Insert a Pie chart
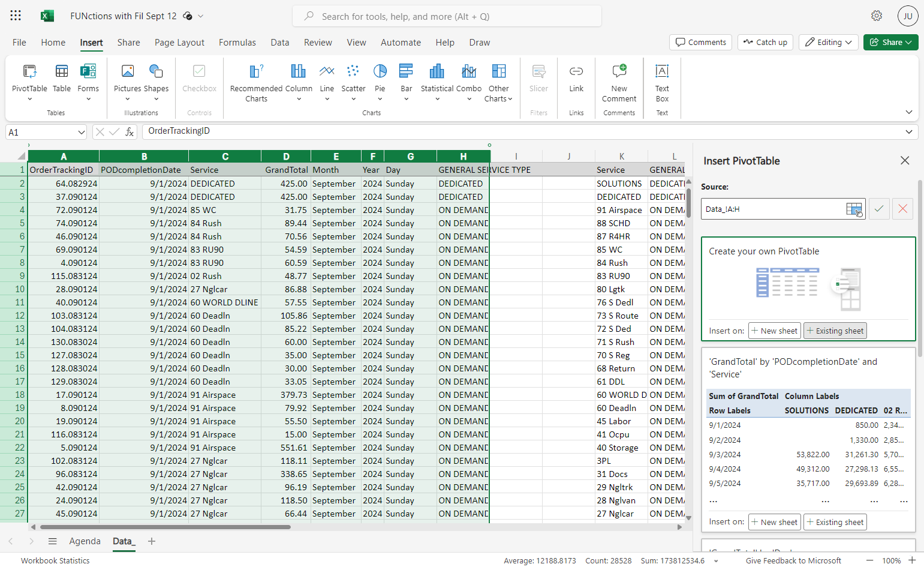 click(x=380, y=82)
